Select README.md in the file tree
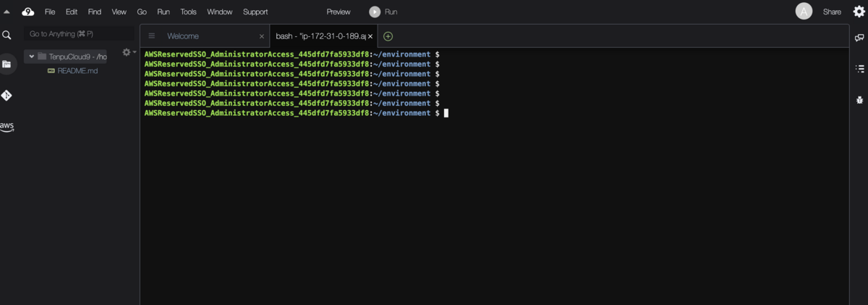This screenshot has height=305, width=868. [x=77, y=71]
